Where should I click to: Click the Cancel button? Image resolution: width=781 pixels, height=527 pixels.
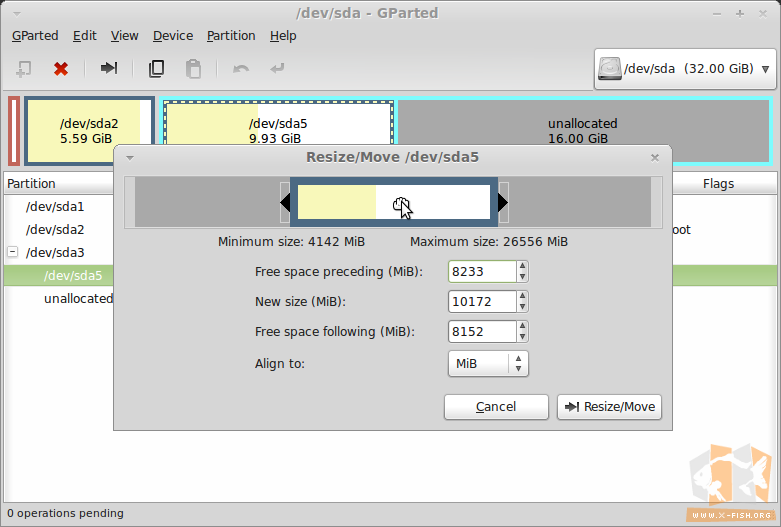[x=496, y=407]
